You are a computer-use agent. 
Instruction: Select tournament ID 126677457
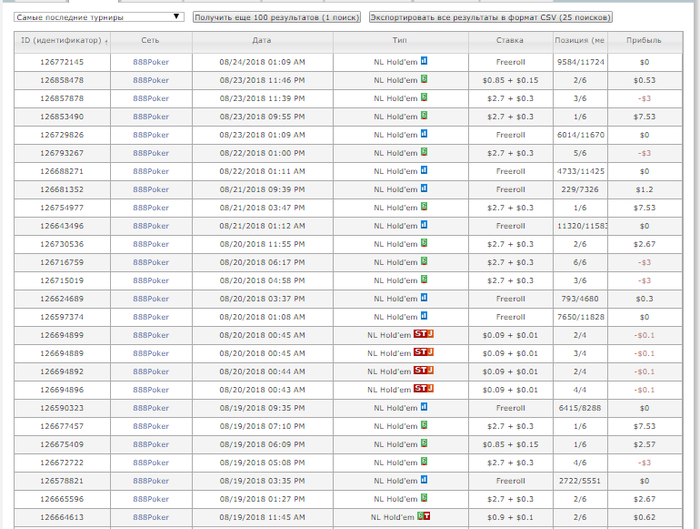(x=62, y=426)
